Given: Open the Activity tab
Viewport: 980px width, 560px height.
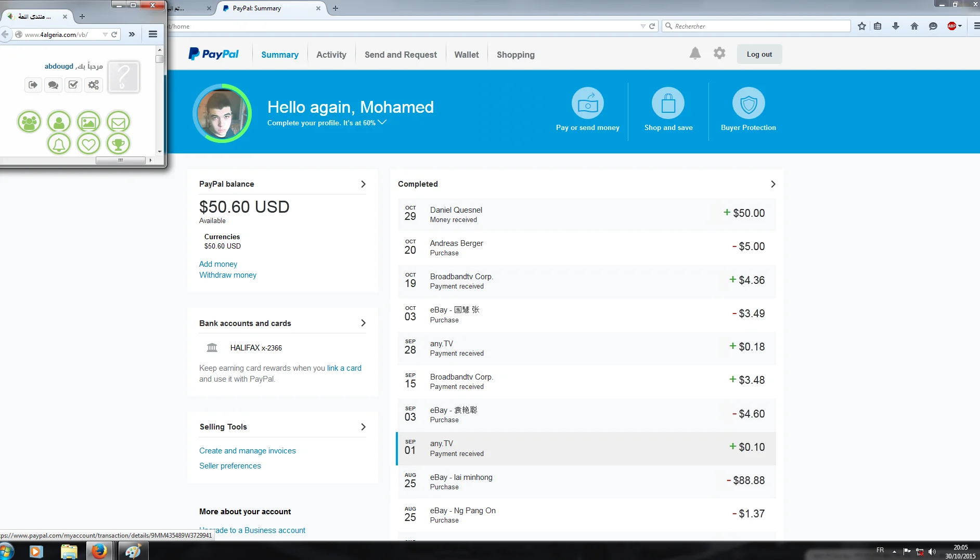Looking at the screenshot, I should point(331,55).
